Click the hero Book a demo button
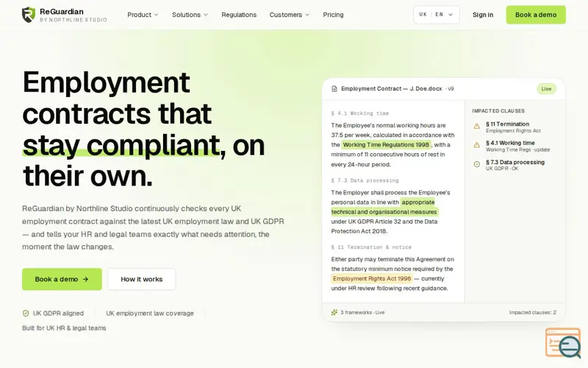This screenshot has height=368, width=588. [x=62, y=279]
